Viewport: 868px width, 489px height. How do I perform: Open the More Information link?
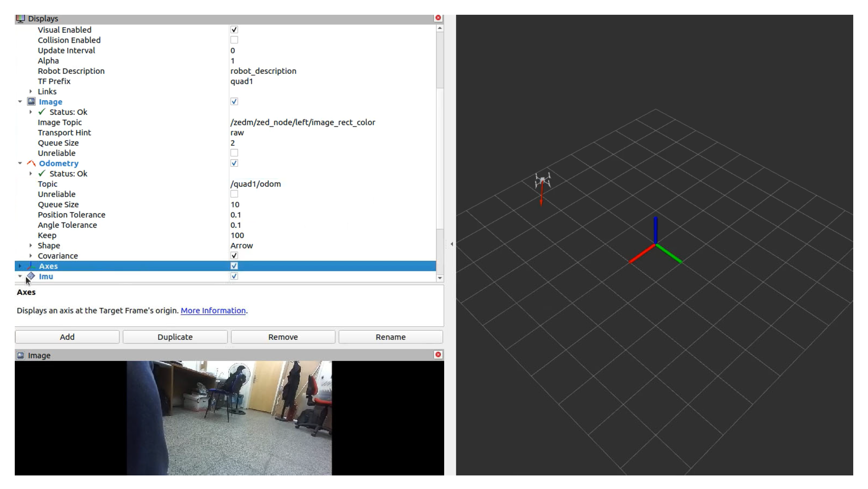coord(213,310)
